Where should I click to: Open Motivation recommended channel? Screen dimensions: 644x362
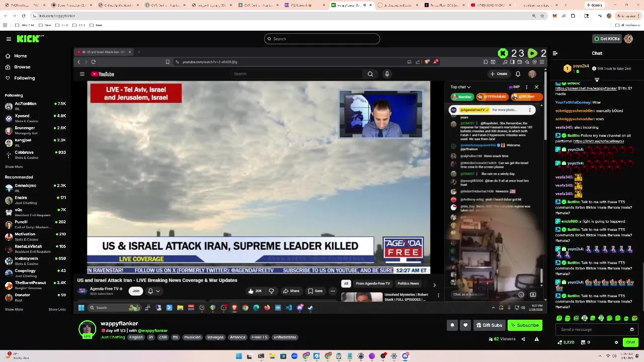(35, 236)
